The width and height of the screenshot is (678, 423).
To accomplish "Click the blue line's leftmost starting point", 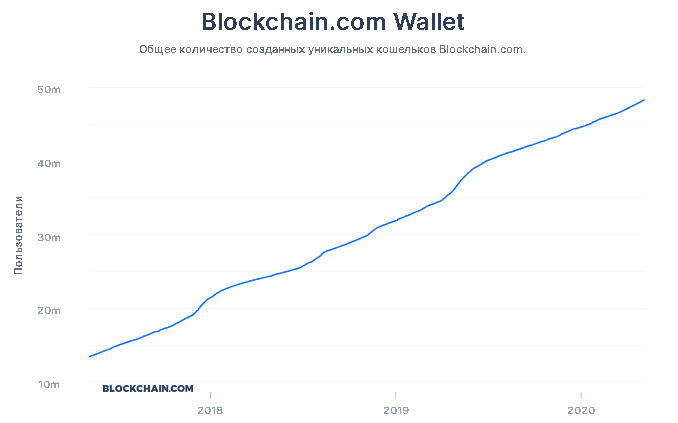I will [x=89, y=356].
